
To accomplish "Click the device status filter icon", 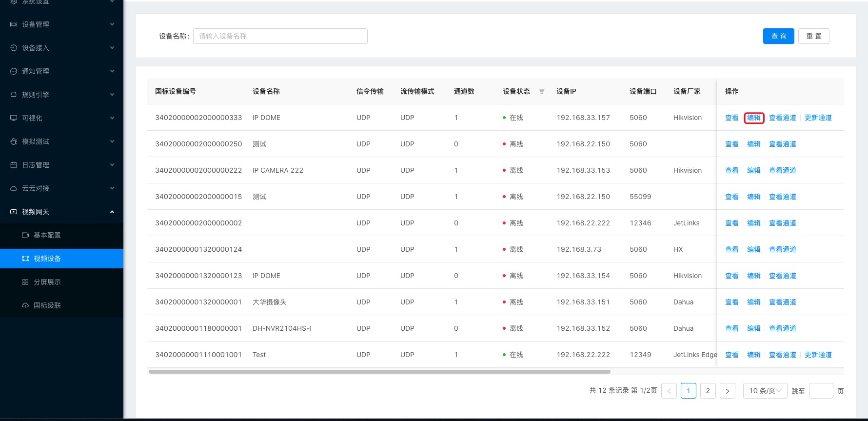I will (541, 92).
